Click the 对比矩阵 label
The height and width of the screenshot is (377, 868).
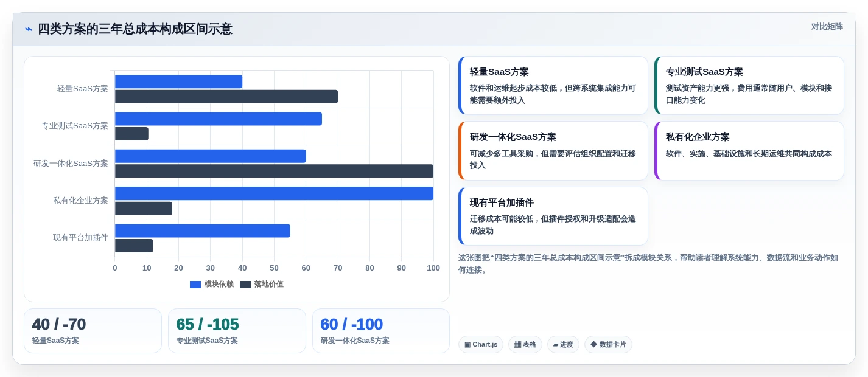pyautogui.click(x=827, y=27)
